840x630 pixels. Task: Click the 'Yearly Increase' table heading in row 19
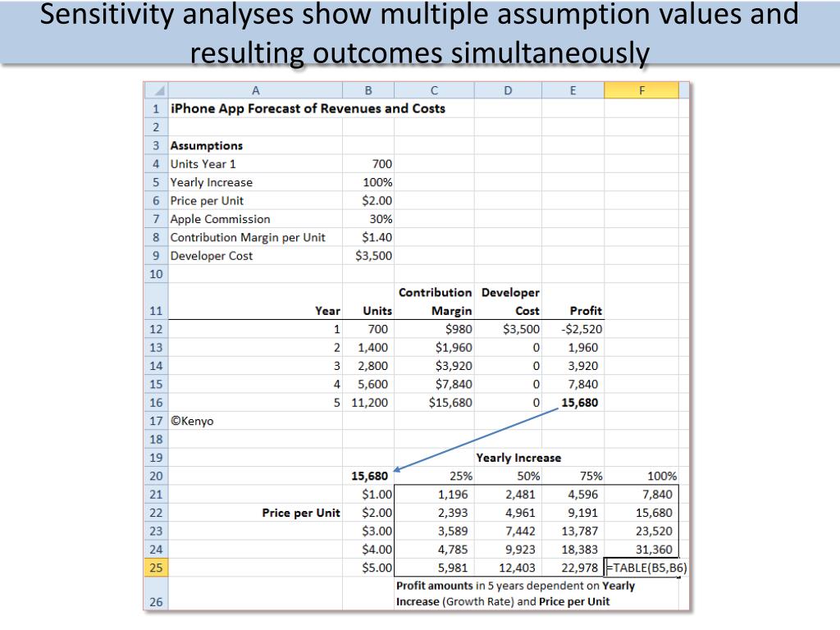pos(518,458)
